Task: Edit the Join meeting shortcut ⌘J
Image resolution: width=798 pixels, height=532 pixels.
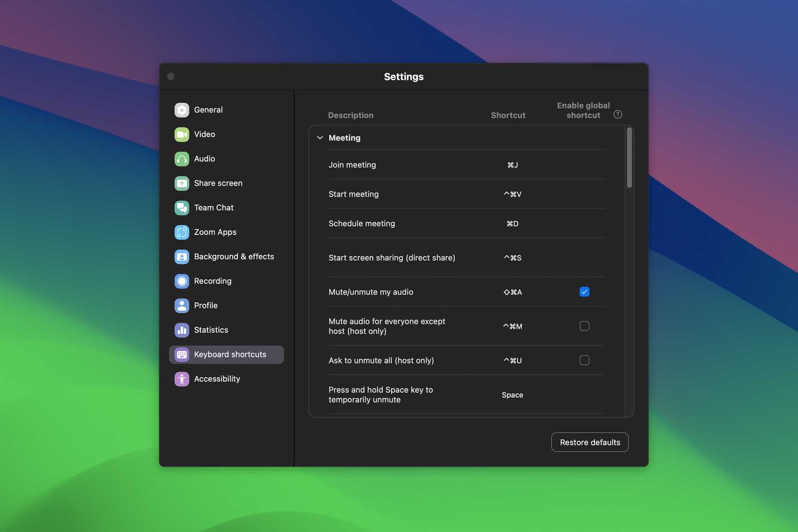Action: (512, 165)
